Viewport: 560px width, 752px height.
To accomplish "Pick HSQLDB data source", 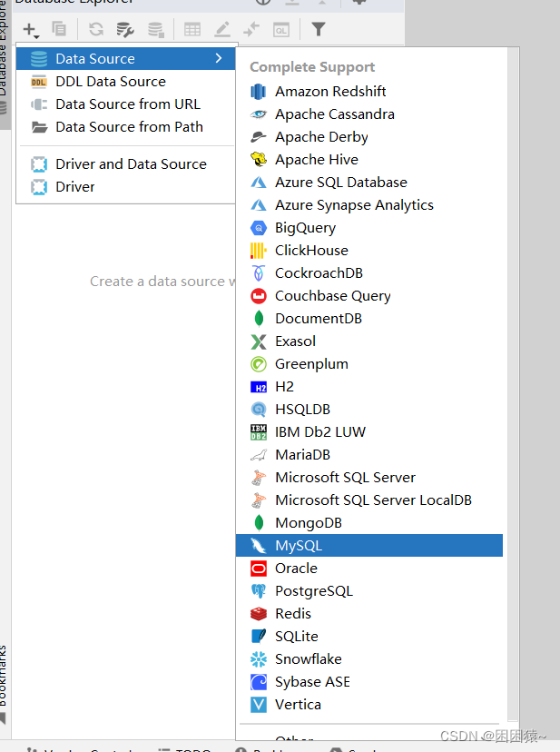I will pyautogui.click(x=369, y=409).
